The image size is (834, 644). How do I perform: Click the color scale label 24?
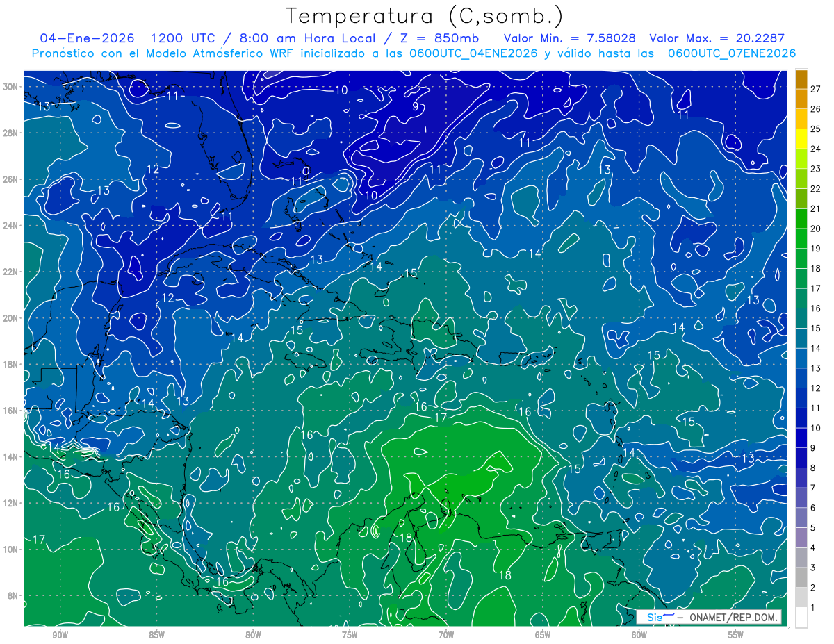click(x=815, y=149)
